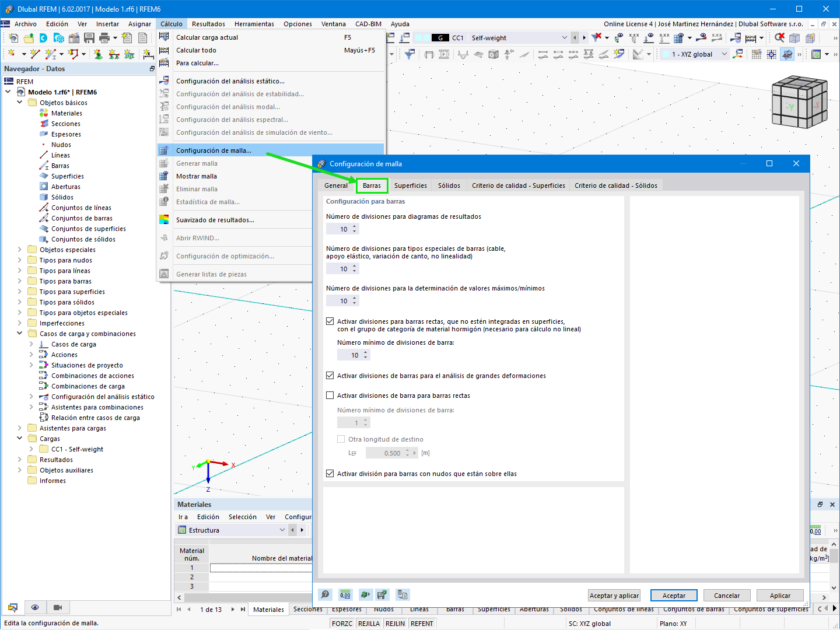Check the Otra longitud de destino option
Screen dimensions: 840x630
pos(341,439)
